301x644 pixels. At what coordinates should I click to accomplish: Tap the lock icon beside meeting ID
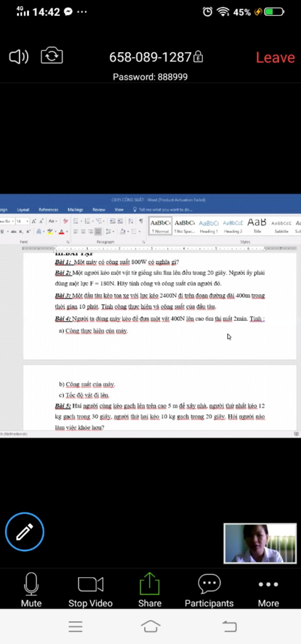[x=198, y=56]
